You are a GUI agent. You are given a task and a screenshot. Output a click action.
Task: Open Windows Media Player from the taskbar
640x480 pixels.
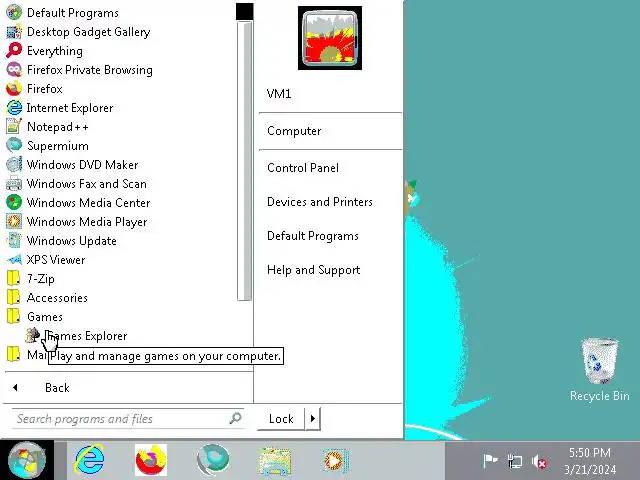(x=336, y=461)
